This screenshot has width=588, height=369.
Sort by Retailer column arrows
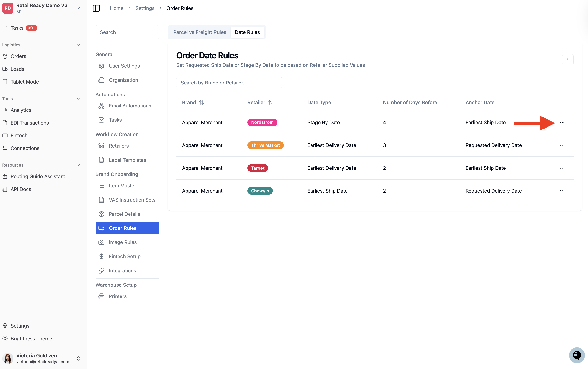tap(271, 103)
